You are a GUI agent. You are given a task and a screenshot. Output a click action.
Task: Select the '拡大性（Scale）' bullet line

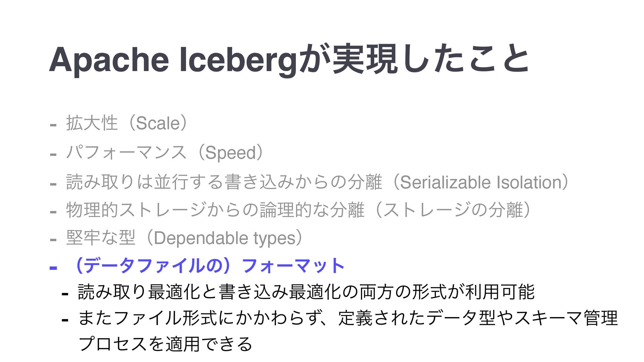[x=128, y=123]
